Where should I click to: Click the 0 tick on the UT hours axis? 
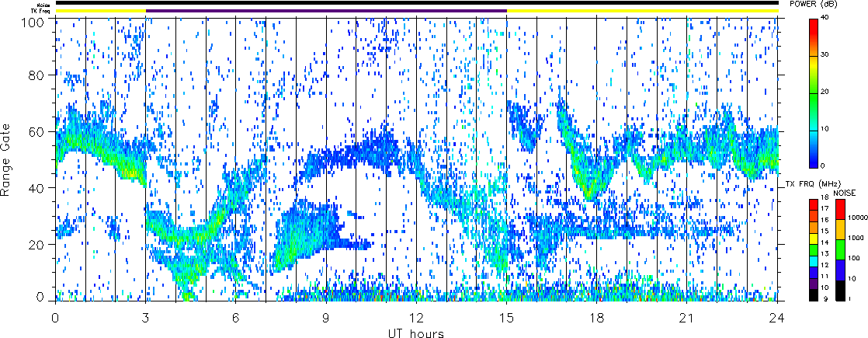pos(55,318)
